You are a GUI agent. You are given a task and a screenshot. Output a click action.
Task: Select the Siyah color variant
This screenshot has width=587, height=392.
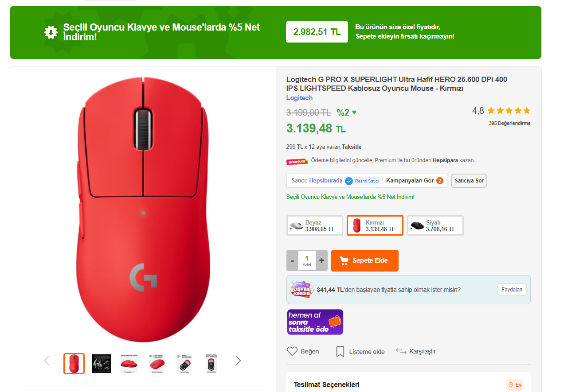[435, 225]
